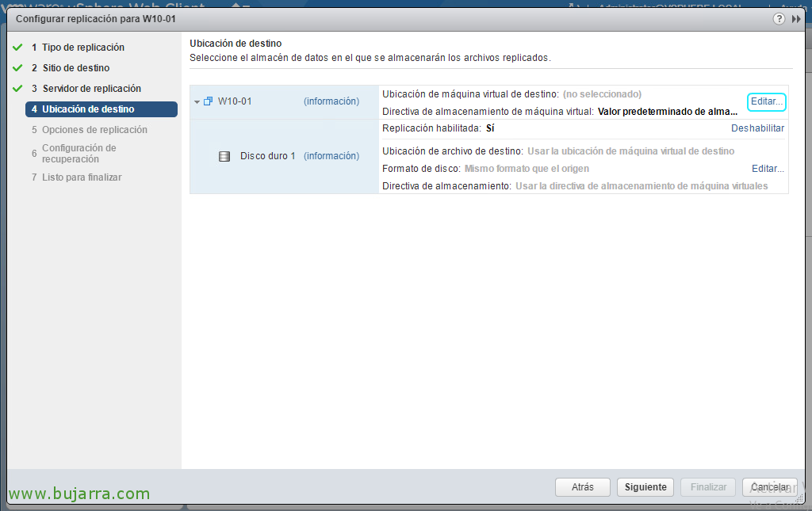
Task: Edit the disk format setting
Action: [768, 169]
